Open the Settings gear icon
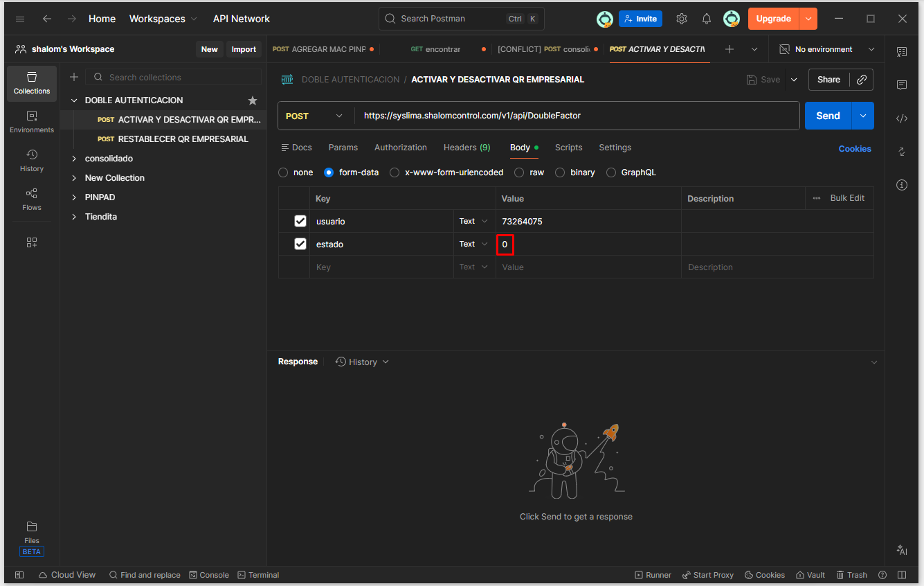This screenshot has width=924, height=586. 682,19
